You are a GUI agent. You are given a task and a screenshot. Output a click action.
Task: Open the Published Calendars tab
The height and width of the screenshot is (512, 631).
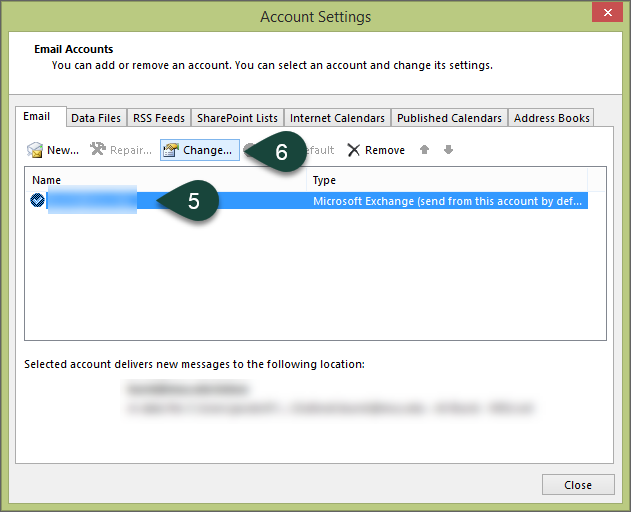[x=449, y=118]
